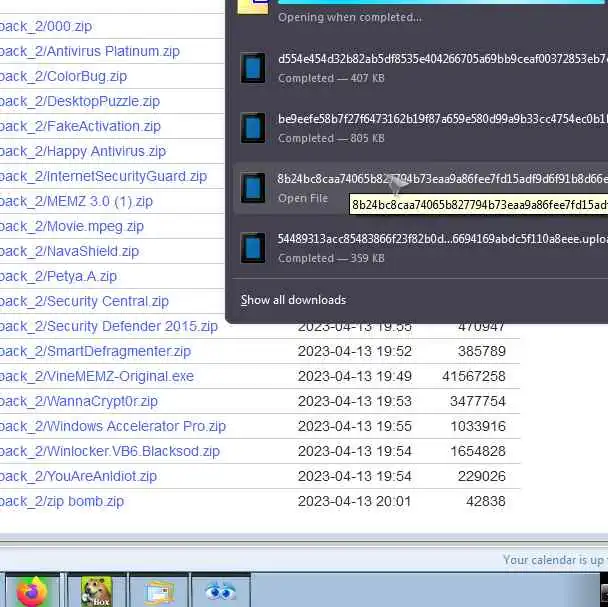Click the 2023-04-13 20:01 date cell
The height and width of the screenshot is (607, 608).
(x=354, y=501)
